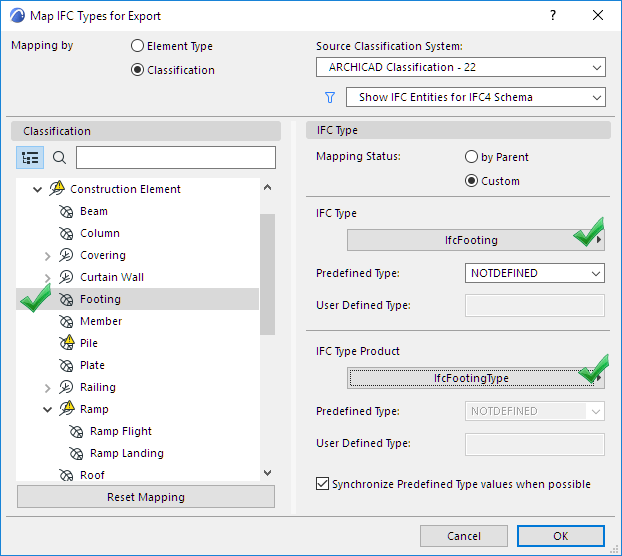Image resolution: width=622 pixels, height=556 pixels.
Task: Click the scroll up arrow in classification list
Action: (x=268, y=187)
